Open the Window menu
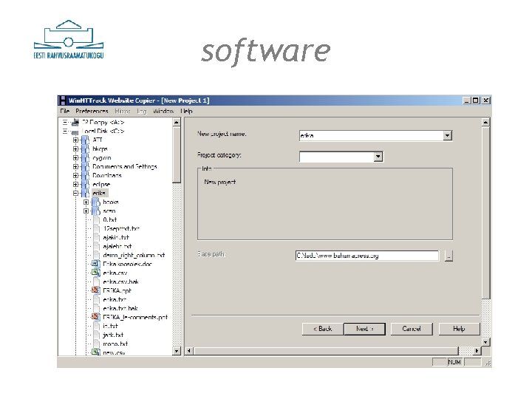This screenshot has height=399, width=532. point(163,112)
